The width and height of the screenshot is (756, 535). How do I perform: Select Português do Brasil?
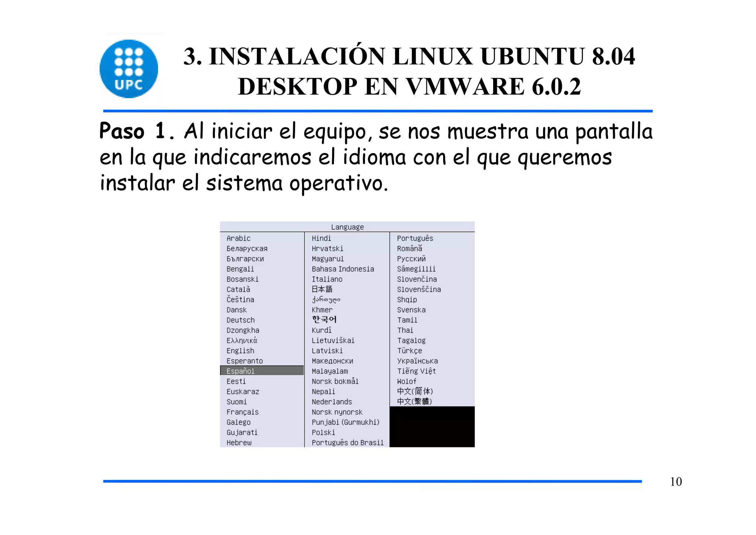point(348,442)
